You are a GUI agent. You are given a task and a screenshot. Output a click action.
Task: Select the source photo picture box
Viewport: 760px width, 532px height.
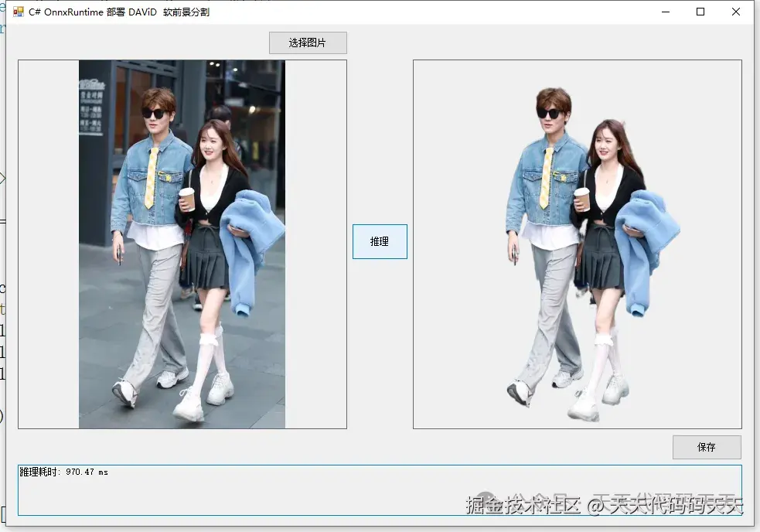click(x=182, y=244)
